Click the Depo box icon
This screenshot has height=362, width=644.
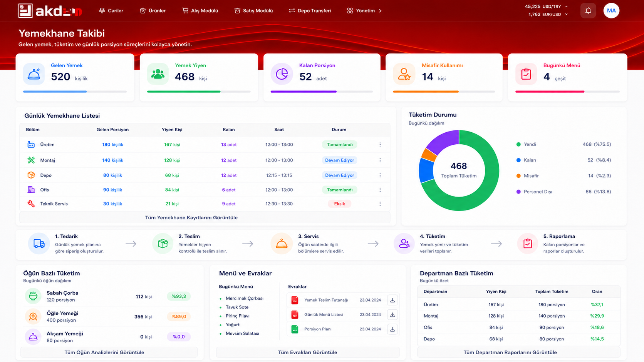point(31,175)
